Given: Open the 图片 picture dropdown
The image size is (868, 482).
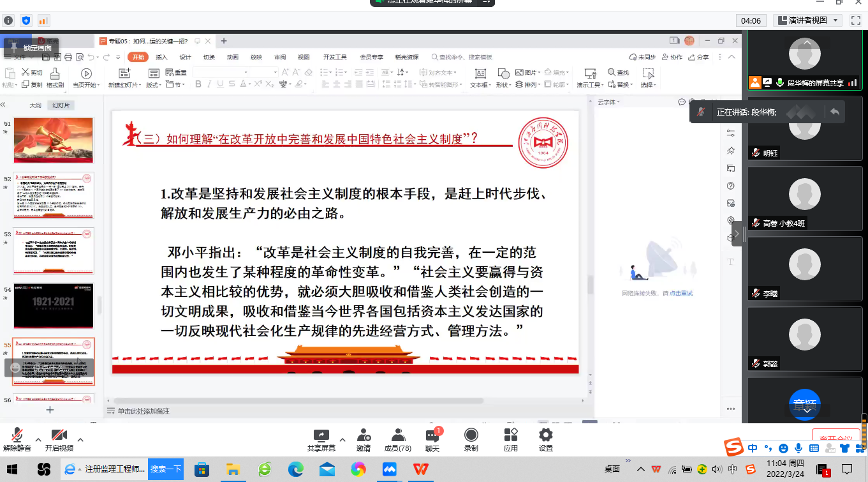Looking at the screenshot, I should (527, 73).
